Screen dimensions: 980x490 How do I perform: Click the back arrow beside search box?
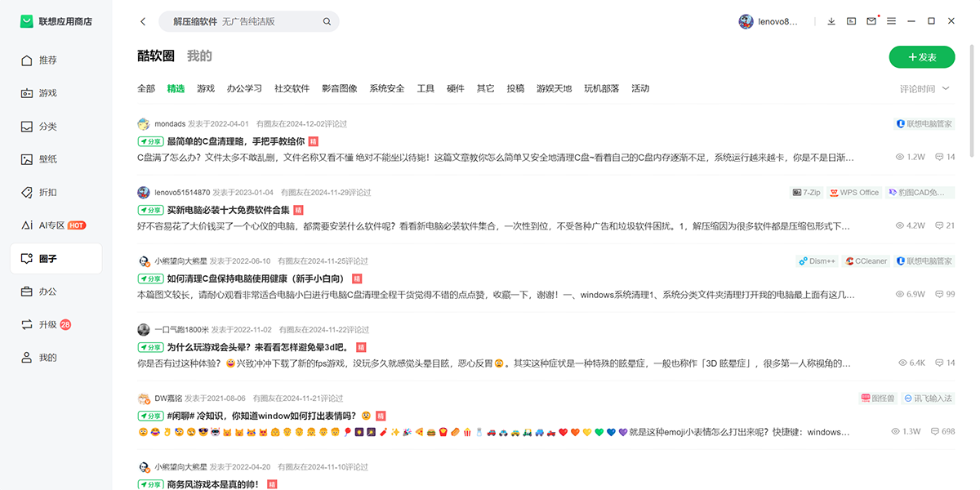[144, 22]
